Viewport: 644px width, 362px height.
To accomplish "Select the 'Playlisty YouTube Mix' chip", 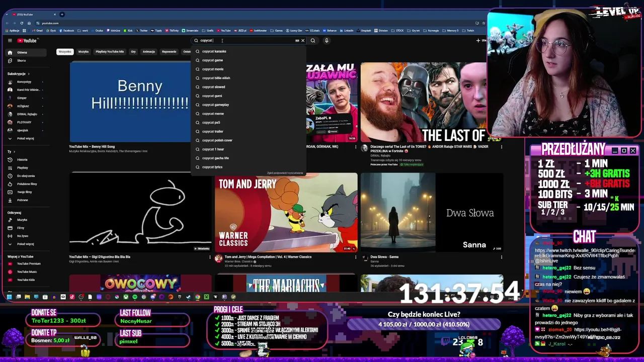I will [110, 52].
